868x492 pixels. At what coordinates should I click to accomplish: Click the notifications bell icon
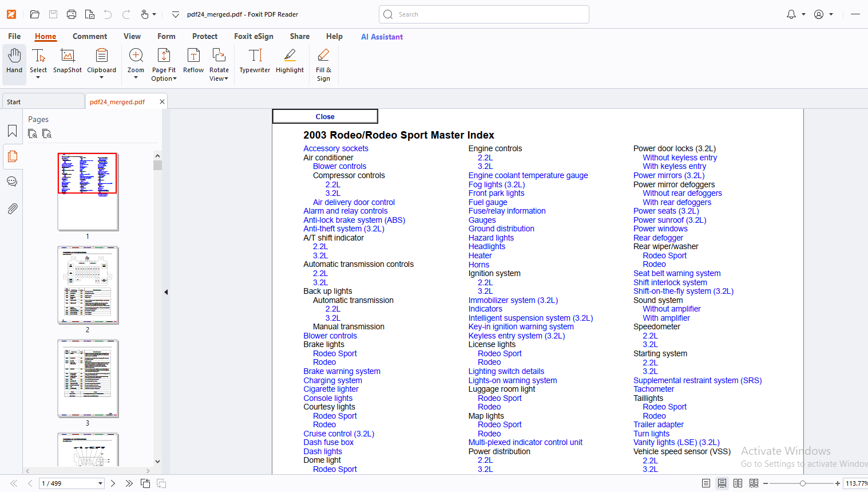pyautogui.click(x=791, y=14)
